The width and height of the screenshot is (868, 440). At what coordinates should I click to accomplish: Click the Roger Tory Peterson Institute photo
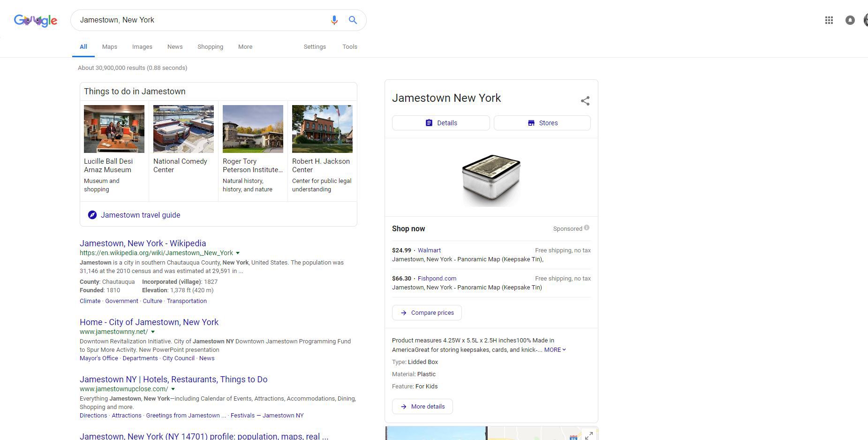253,129
